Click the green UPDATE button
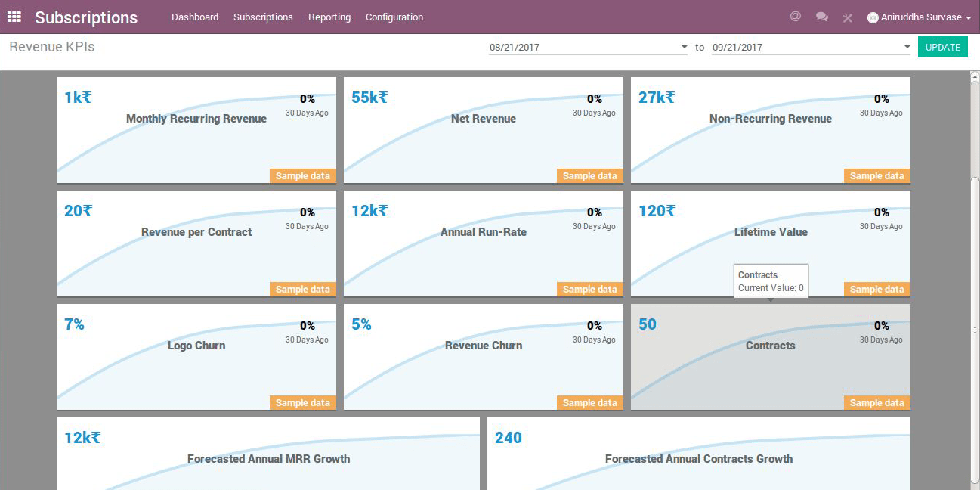The image size is (980, 490). (943, 47)
